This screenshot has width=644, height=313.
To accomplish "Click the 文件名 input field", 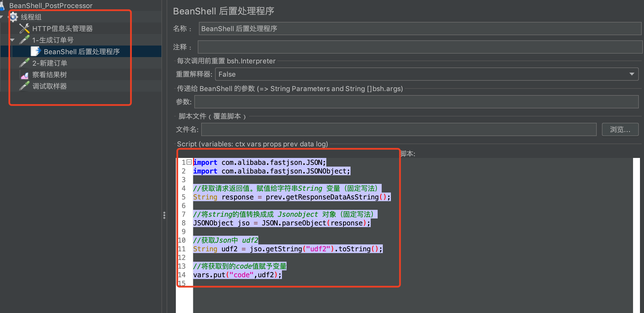I will point(346,129).
